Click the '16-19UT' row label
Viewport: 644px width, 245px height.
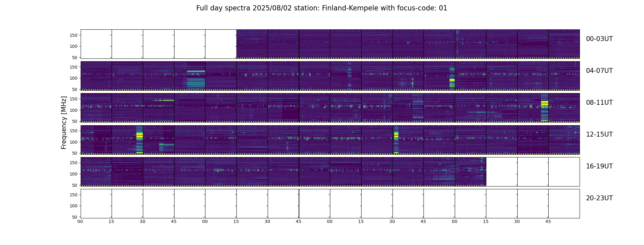pyautogui.click(x=599, y=166)
